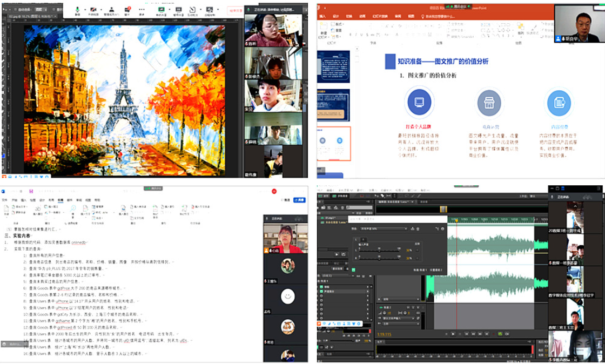Screen dimensions: 605x364
Task: Open the manage members panel
Action: pyautogui.click(x=111, y=10)
